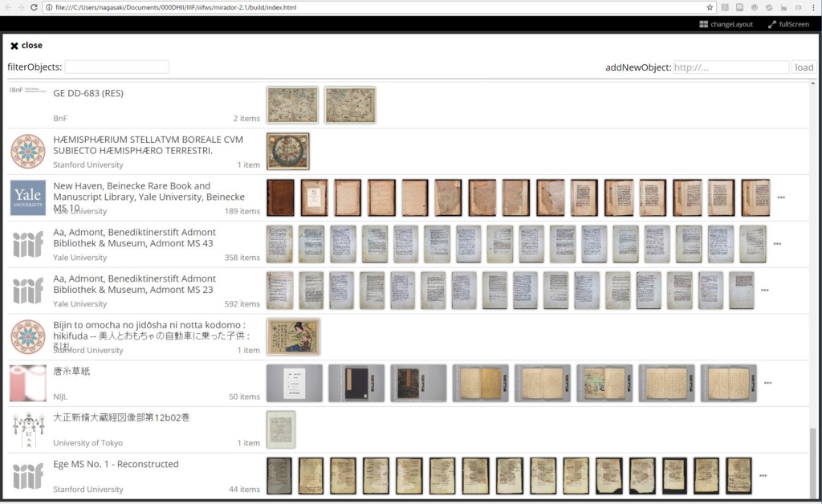
Task: Click IIIF logo beside Admont MS 23
Action: click(28, 291)
